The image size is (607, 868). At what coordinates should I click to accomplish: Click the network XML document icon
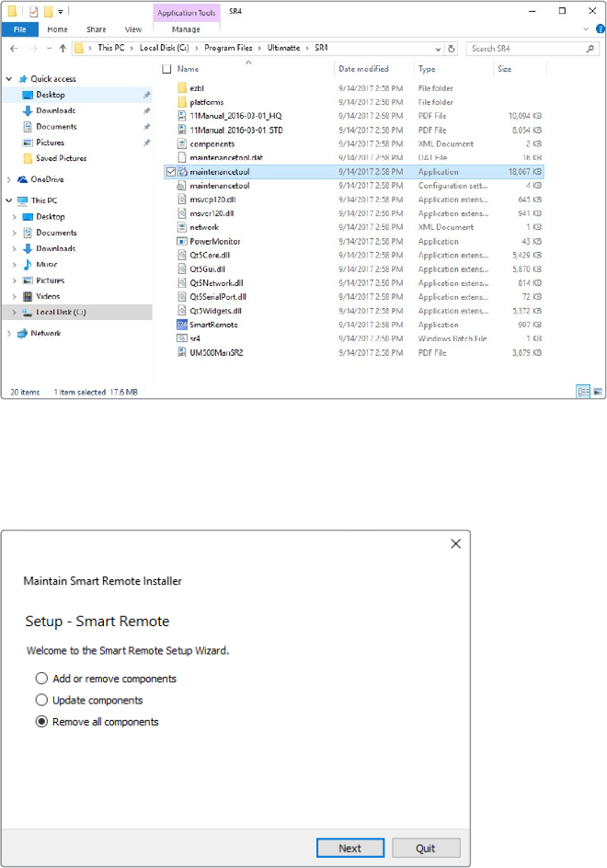coord(182,227)
